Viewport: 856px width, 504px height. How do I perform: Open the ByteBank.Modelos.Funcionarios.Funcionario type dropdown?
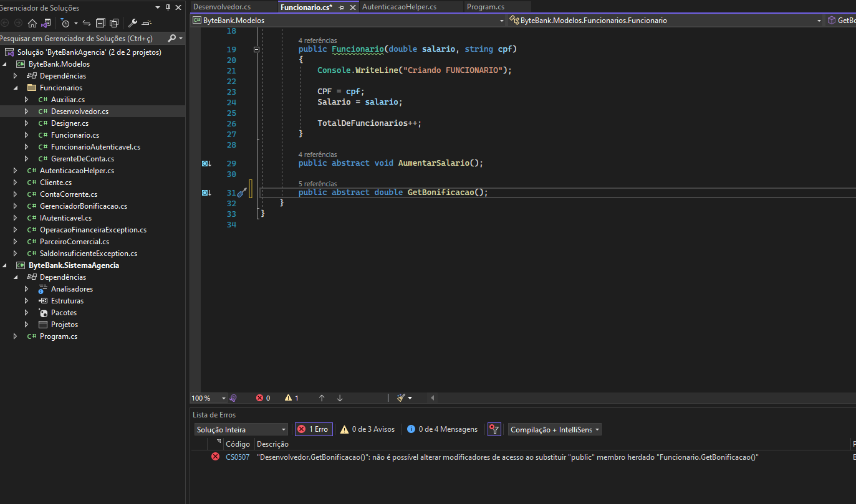point(819,21)
